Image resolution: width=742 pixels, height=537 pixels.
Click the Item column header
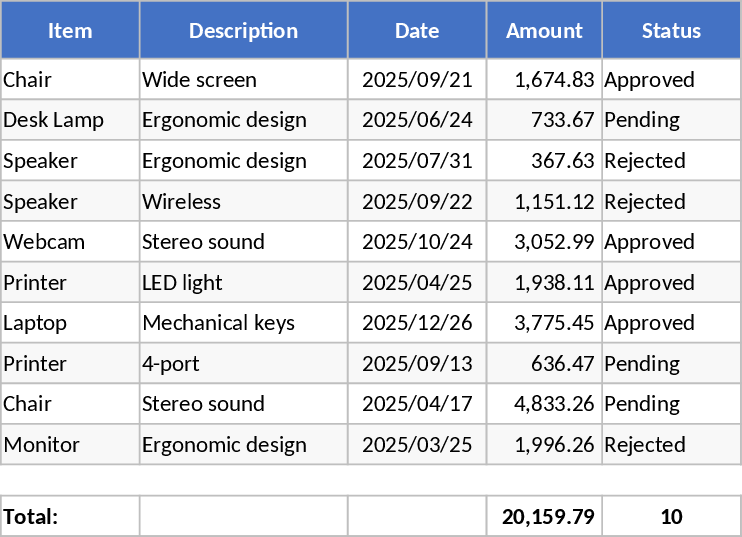pyautogui.click(x=70, y=30)
